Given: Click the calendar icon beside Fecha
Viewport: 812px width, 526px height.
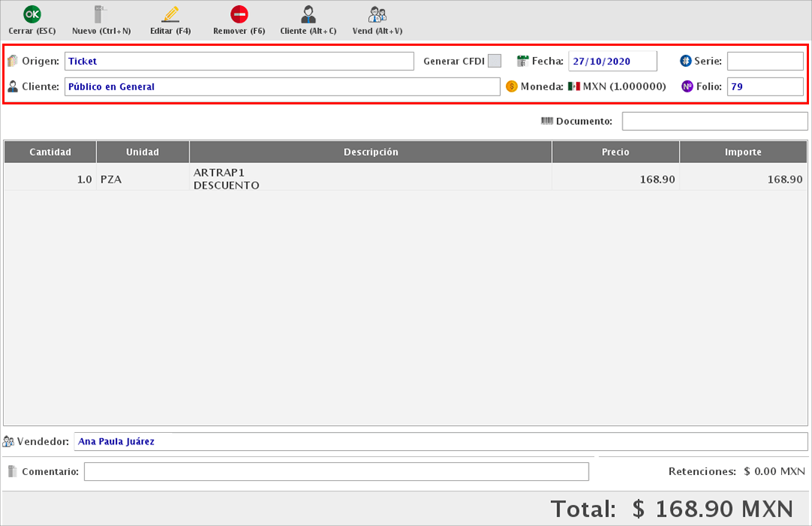Looking at the screenshot, I should (x=523, y=61).
